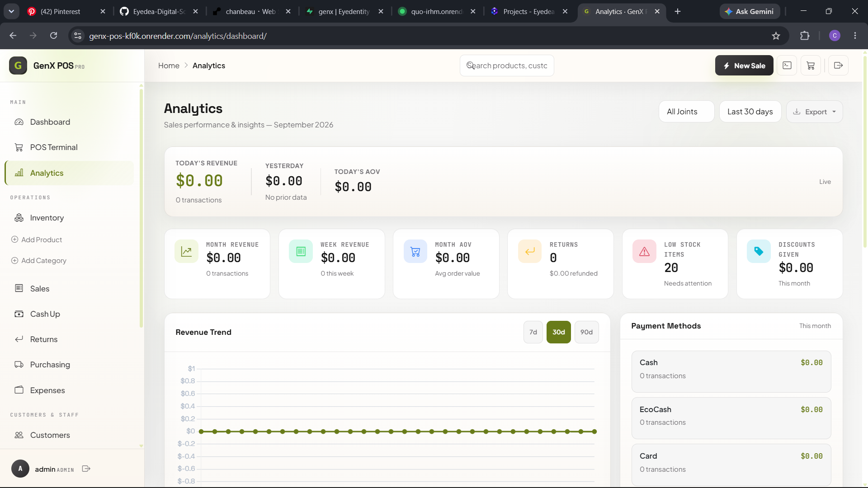Screen dimensions: 868x488
Task: Open Chrome three-dot menu
Action: pos(855,36)
